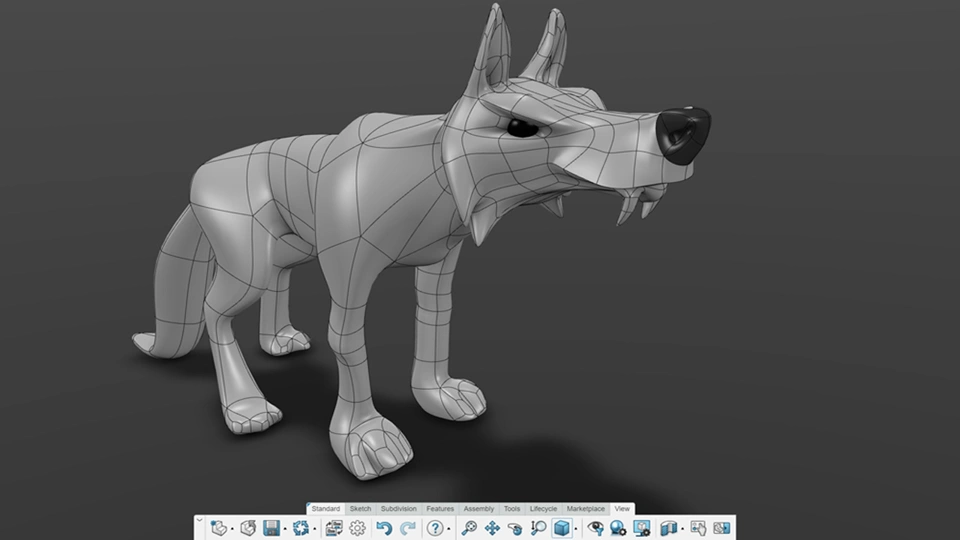Toggle the eye visibility filter icon

[595, 528]
